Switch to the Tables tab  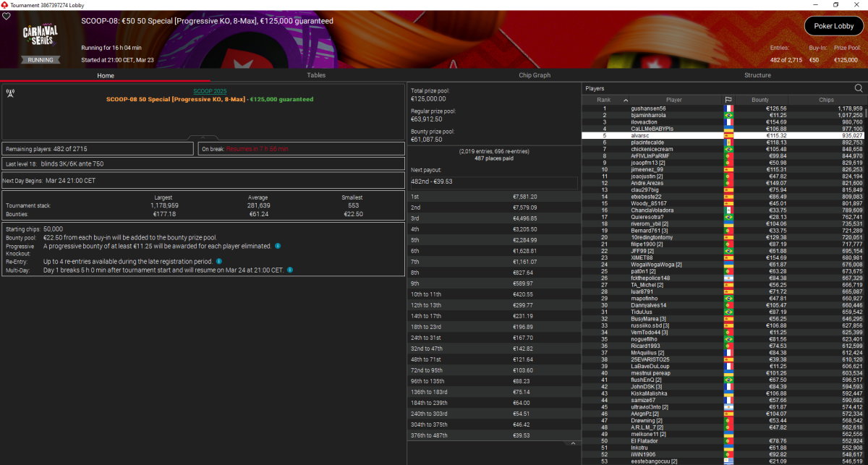pyautogui.click(x=316, y=75)
